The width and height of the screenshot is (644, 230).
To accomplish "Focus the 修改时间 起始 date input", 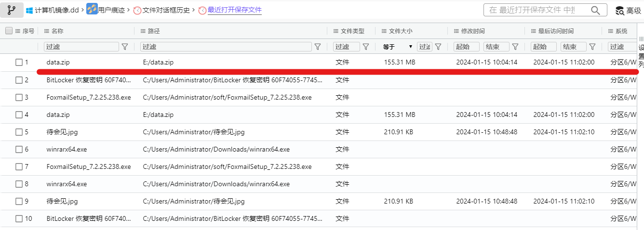I will coord(467,47).
